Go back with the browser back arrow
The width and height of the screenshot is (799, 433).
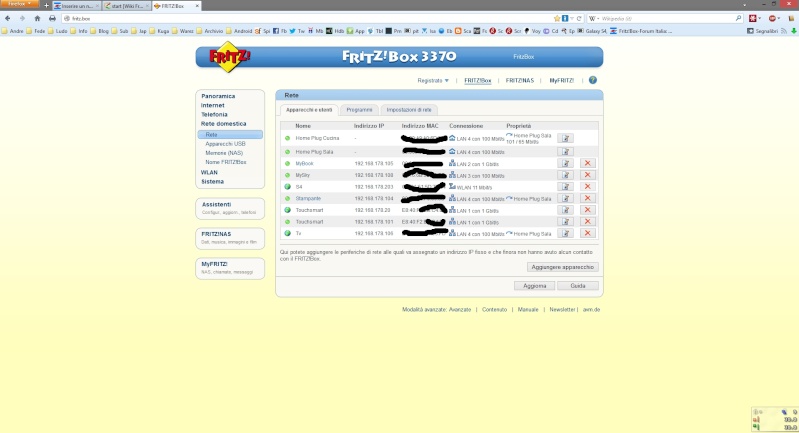(8, 18)
